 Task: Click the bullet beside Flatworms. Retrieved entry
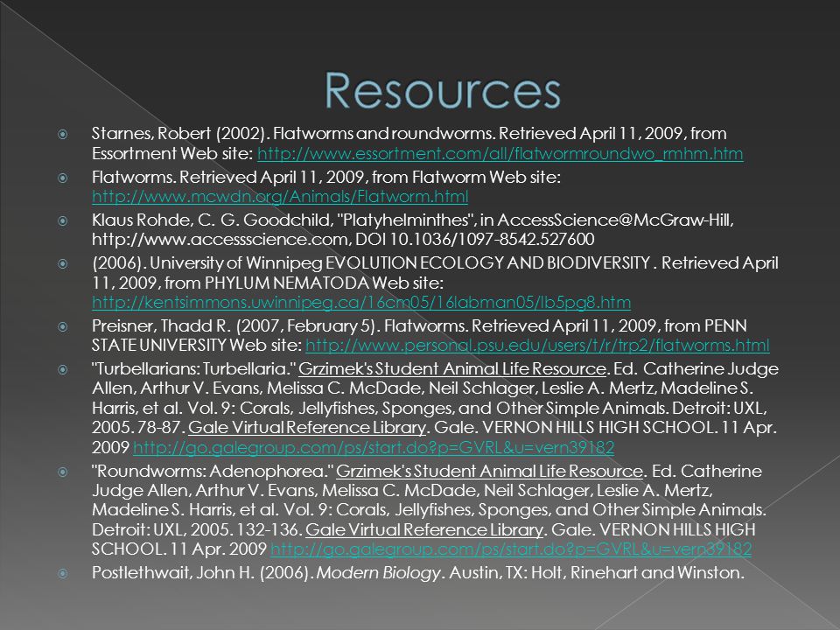(63, 178)
